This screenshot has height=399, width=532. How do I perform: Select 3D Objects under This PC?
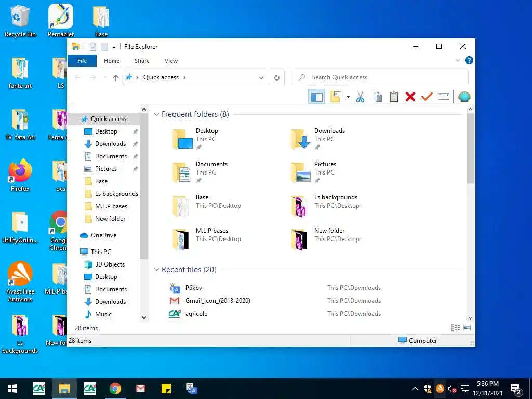click(110, 264)
